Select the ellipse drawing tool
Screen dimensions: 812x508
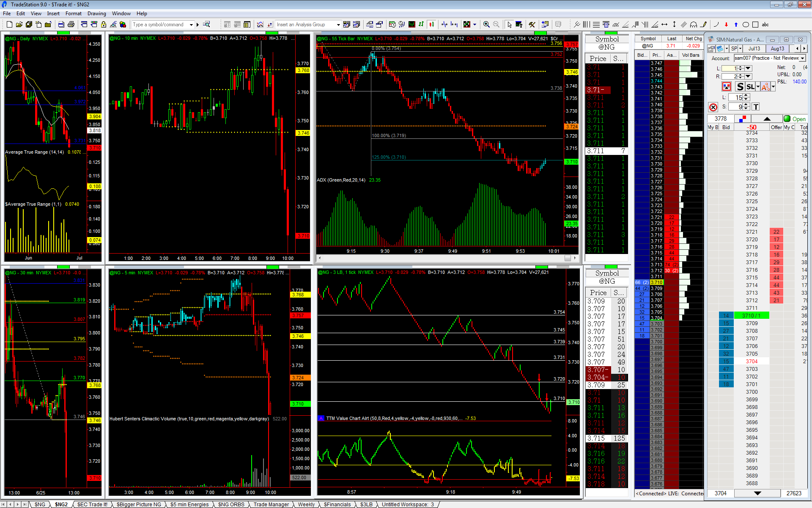(x=746, y=25)
